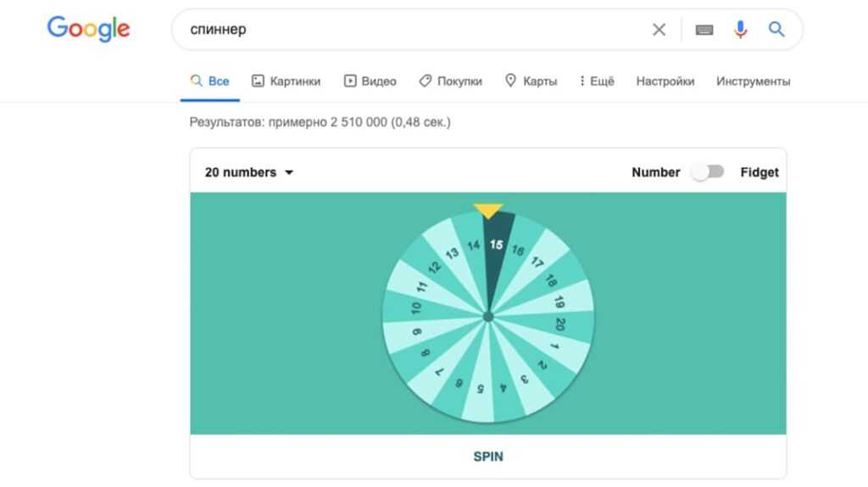Open the on-screen keyboard icon

click(704, 30)
